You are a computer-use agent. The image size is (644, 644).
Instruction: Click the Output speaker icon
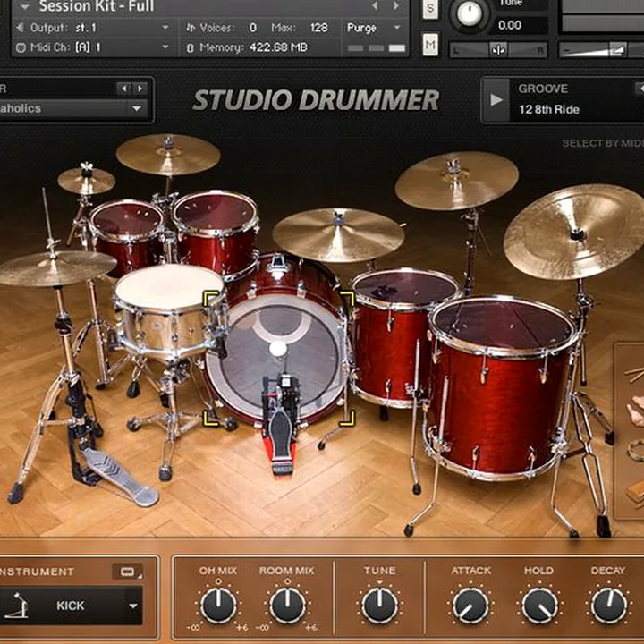(20, 28)
